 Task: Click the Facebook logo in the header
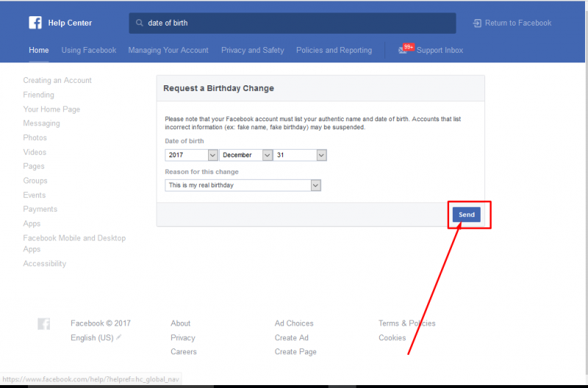[x=35, y=23]
